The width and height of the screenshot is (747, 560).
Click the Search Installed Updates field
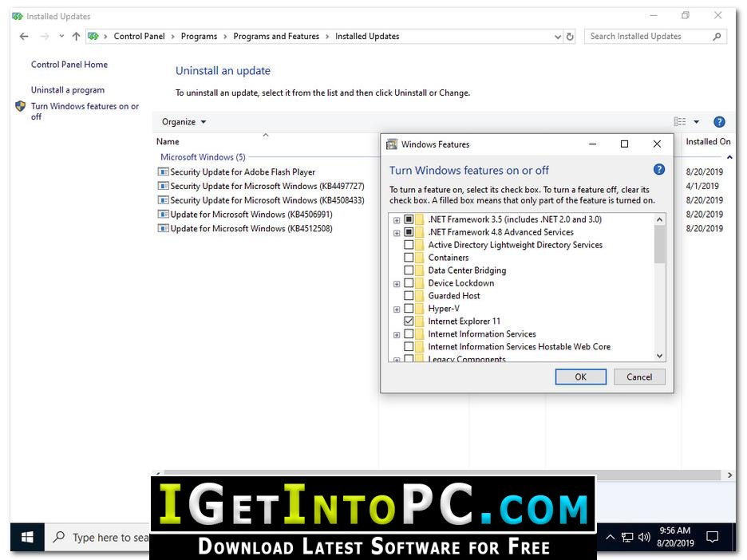(x=655, y=36)
